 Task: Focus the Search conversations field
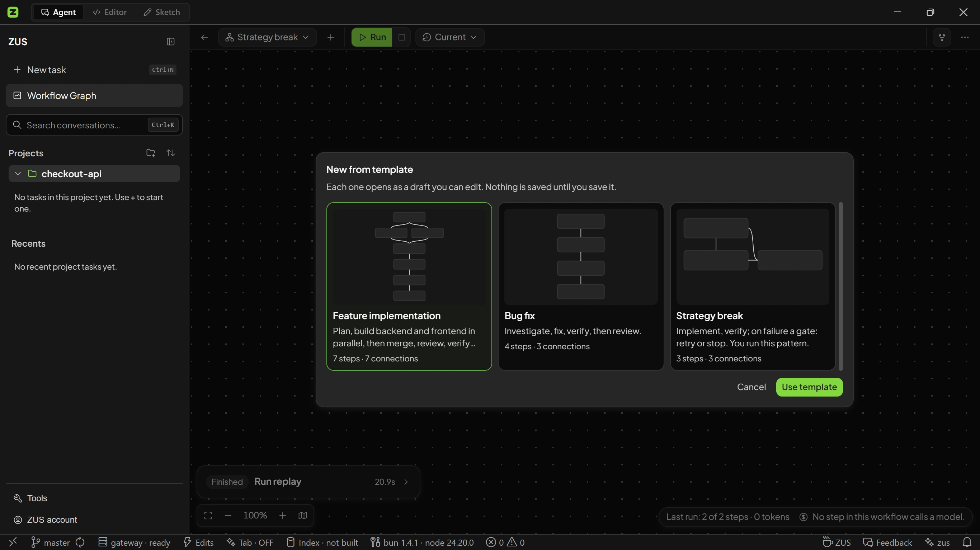pos(94,125)
